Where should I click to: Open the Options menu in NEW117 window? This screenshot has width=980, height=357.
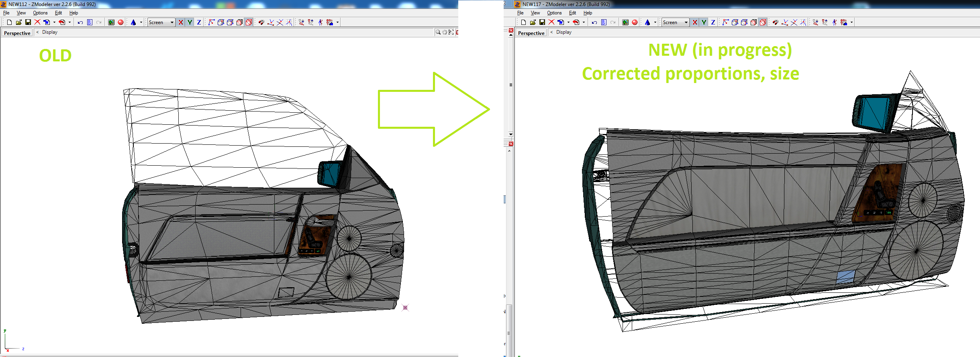(554, 13)
